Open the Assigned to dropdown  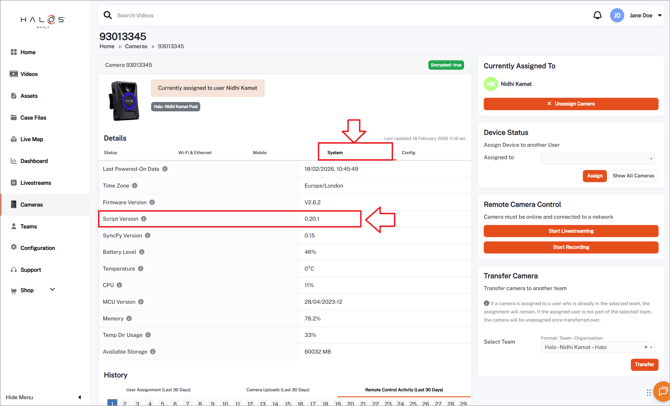click(598, 158)
